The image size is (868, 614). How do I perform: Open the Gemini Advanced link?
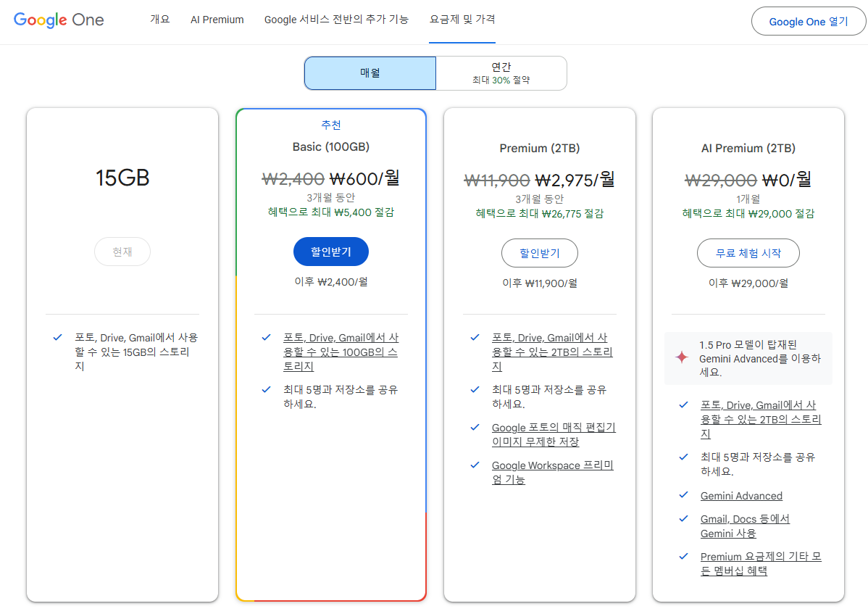[741, 495]
